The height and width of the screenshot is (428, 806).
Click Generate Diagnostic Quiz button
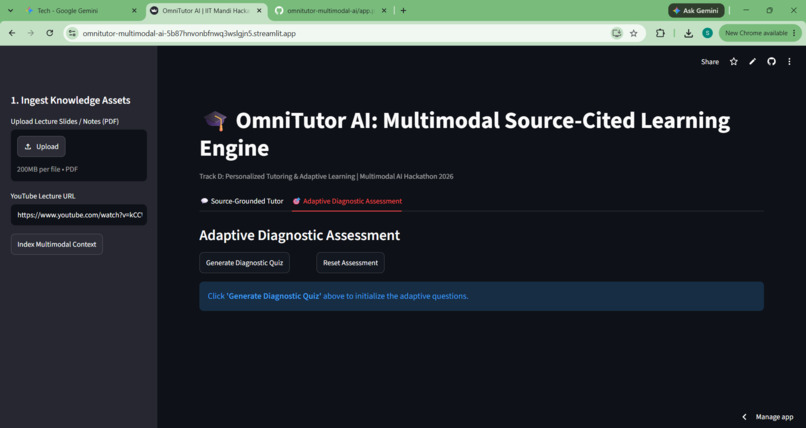pos(244,263)
